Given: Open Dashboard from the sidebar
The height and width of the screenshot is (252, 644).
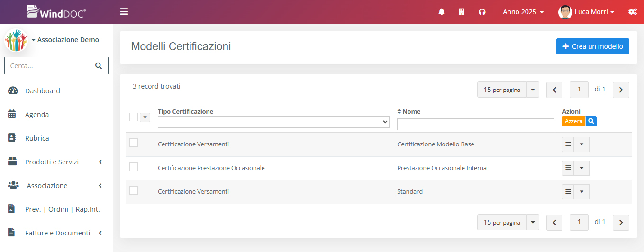Looking at the screenshot, I should click(43, 91).
